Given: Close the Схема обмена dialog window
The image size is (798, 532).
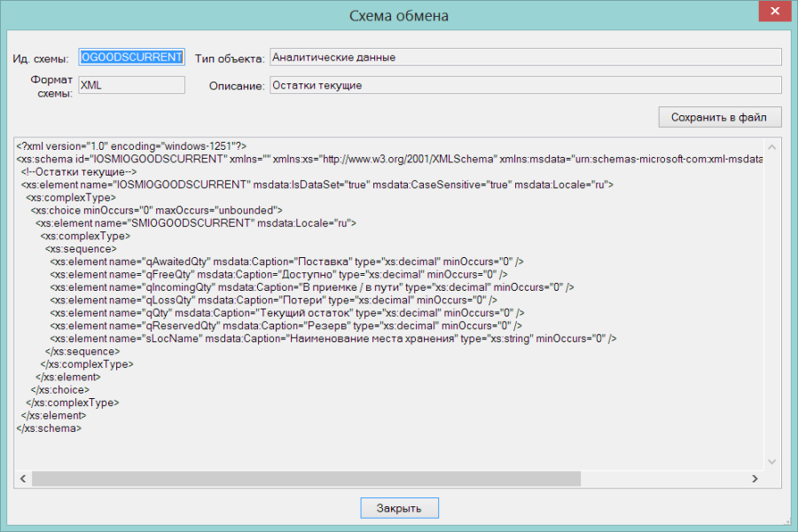Looking at the screenshot, I should (775, 11).
